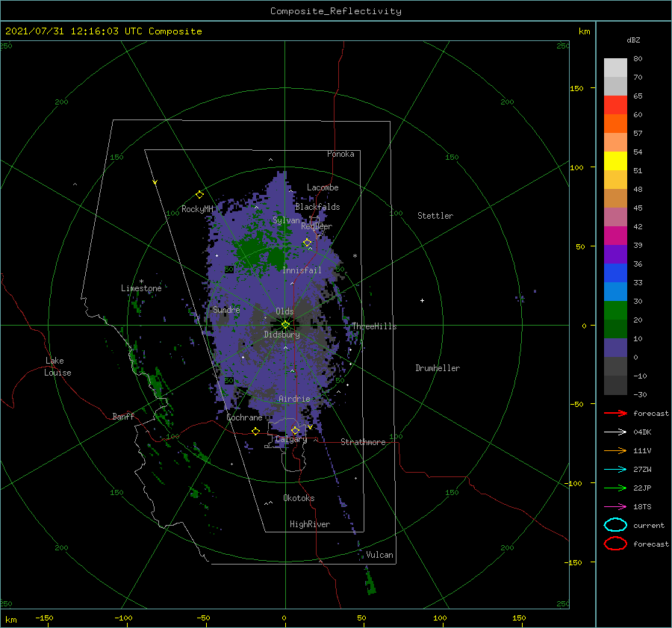
Task: Click the green echo patch south of Vulcan
Action: tap(370, 581)
